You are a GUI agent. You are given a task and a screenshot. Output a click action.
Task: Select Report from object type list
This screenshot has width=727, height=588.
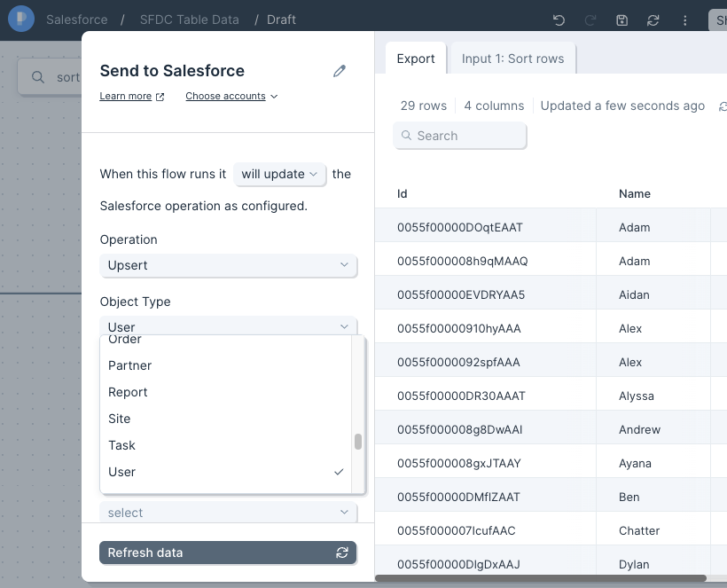pos(225,392)
